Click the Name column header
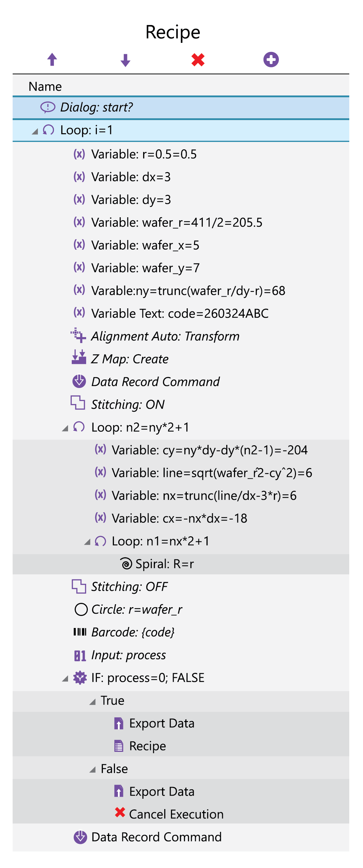Image resolution: width=363 pixels, height=868 pixels. 45,86
